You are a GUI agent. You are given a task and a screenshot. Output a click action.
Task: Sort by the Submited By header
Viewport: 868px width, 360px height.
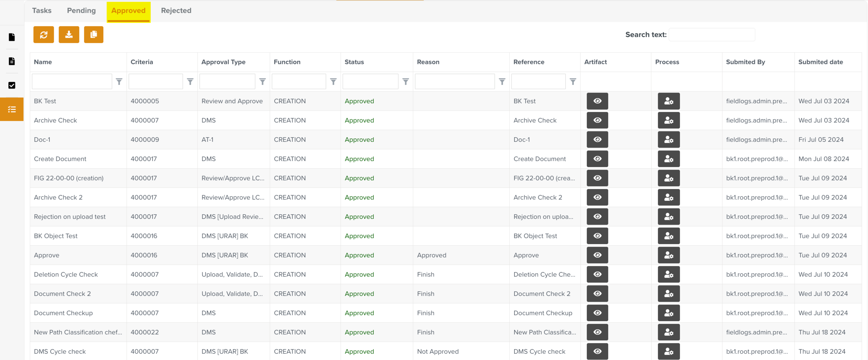745,62
